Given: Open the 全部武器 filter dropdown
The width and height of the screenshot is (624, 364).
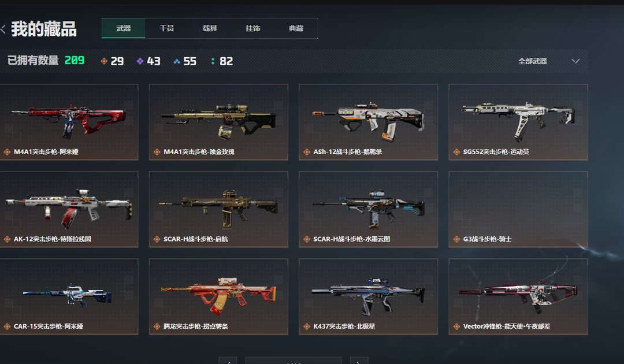Looking at the screenshot, I should tap(549, 61).
